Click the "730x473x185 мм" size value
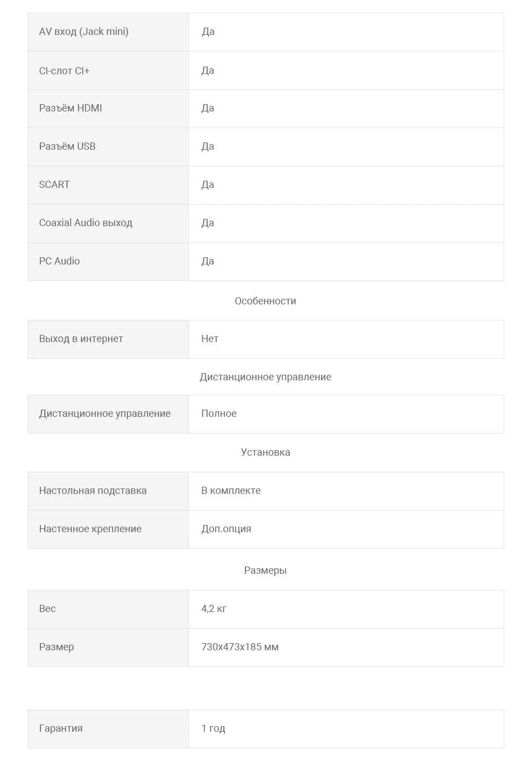Screen dimensions: 532x780 click(240, 647)
